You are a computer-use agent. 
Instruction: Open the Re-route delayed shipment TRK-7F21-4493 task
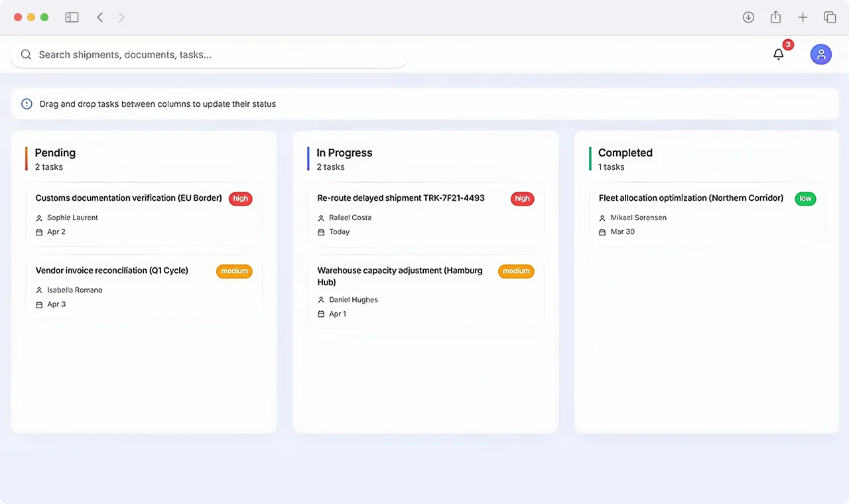click(426, 216)
